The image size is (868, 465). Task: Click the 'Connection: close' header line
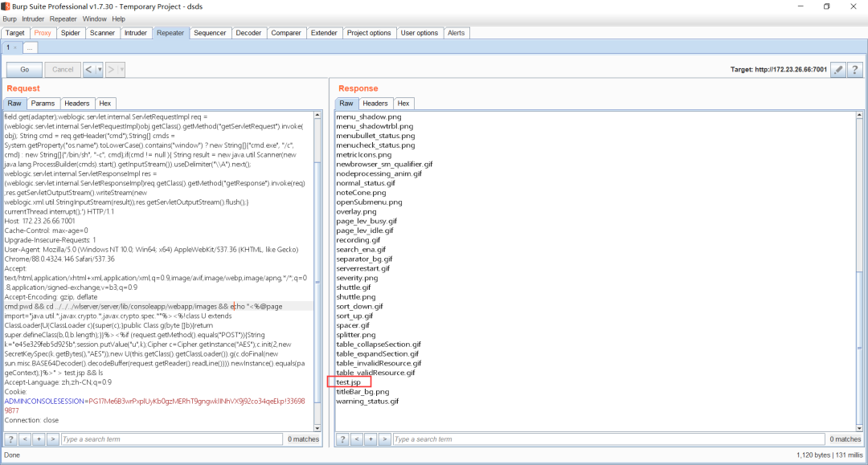tap(31, 420)
